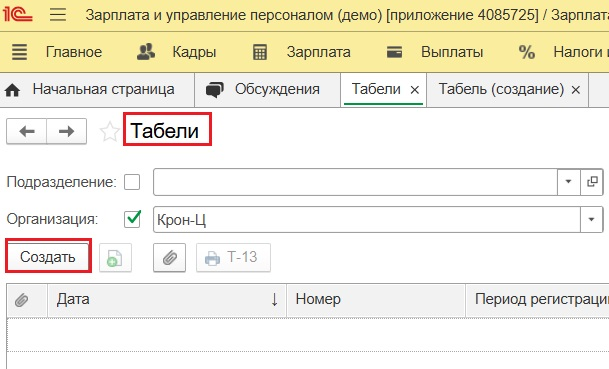This screenshot has height=369, width=609.
Task: Click the Выплаты wallet icon
Action: pyautogui.click(x=394, y=52)
